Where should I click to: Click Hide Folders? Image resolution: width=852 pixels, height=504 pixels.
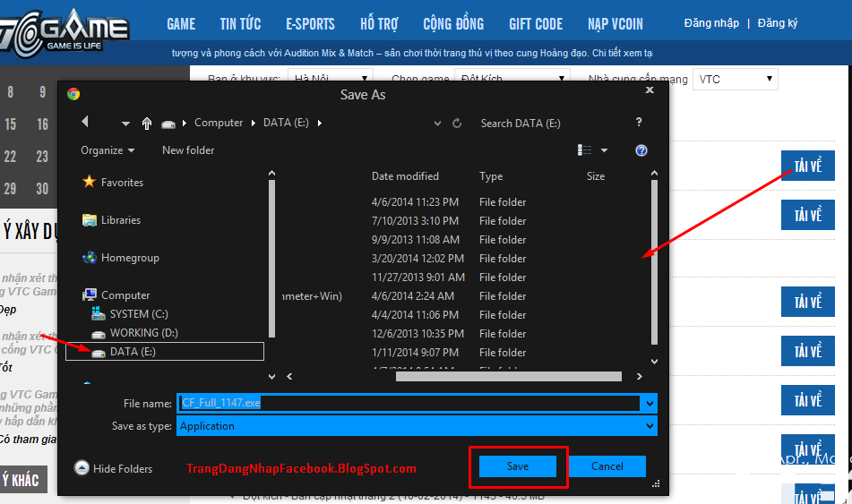(122, 469)
